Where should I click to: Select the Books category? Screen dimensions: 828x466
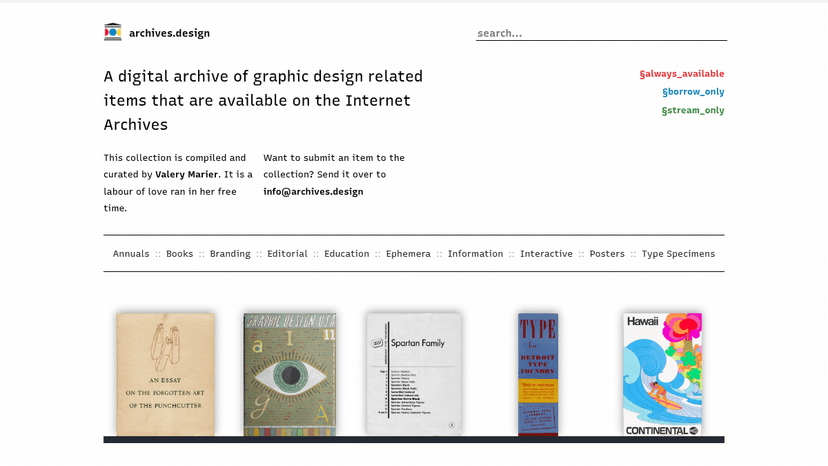(180, 254)
